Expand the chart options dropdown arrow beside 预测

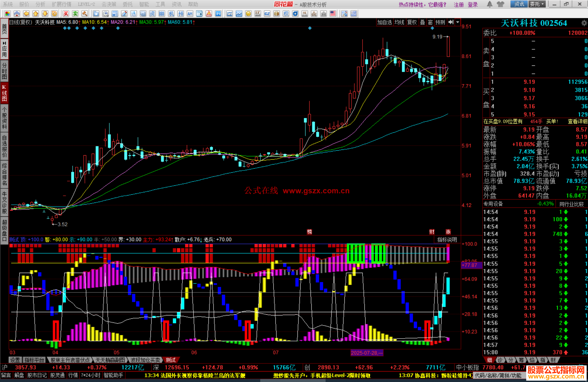458,22
